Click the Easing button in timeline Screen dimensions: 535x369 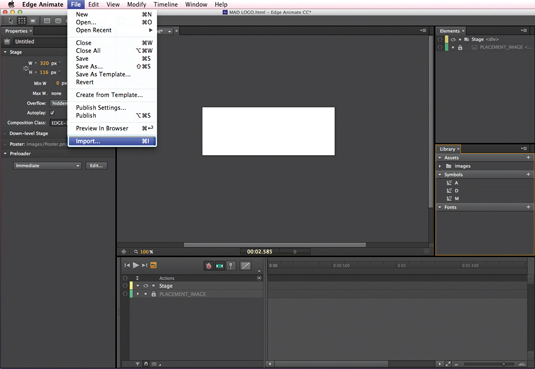click(x=246, y=266)
